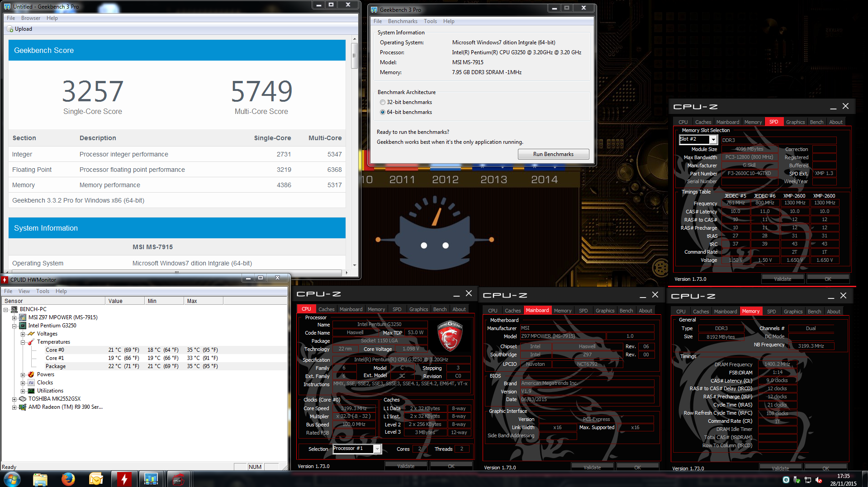This screenshot has width=868, height=487.
Task: Switch to Caches tab in CPU tab CPU-Z window
Action: pyautogui.click(x=326, y=309)
